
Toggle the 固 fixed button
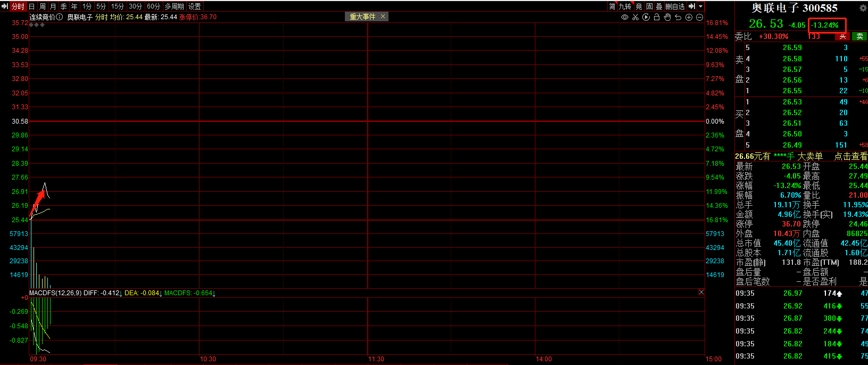pos(649,6)
